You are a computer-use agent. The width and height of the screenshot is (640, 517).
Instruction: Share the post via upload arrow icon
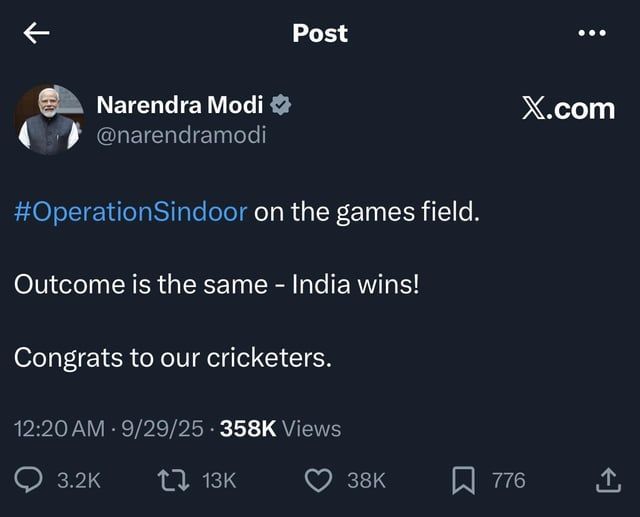pyautogui.click(x=607, y=481)
